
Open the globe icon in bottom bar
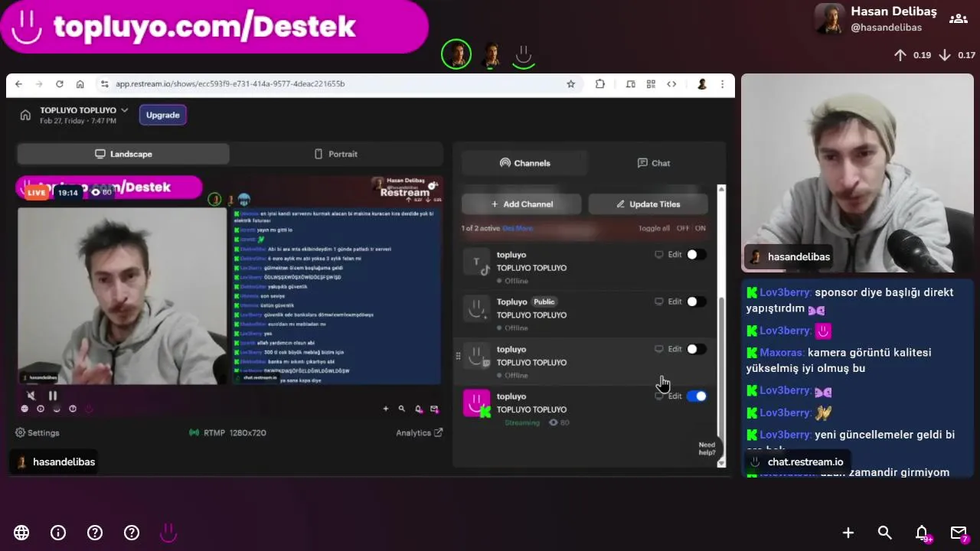[x=21, y=533]
